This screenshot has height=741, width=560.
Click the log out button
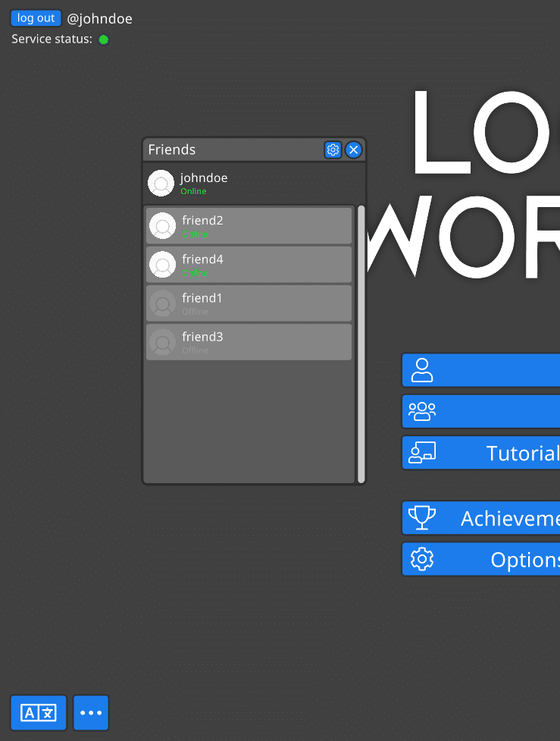[36, 18]
